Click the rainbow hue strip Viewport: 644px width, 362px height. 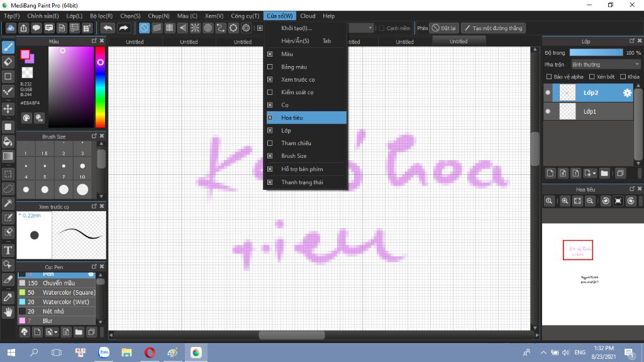click(x=100, y=87)
